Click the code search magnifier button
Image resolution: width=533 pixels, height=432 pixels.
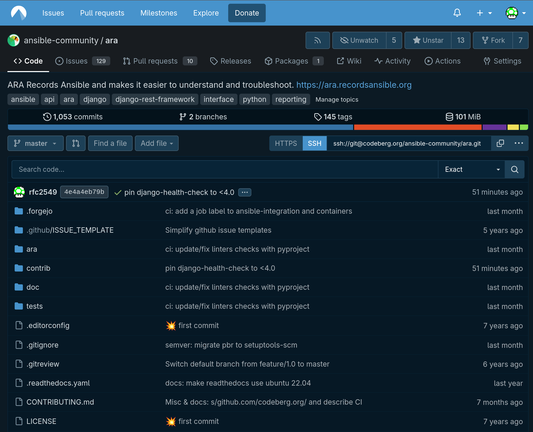tap(515, 169)
